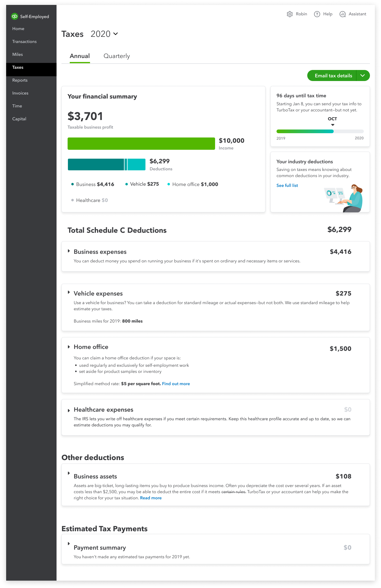The height and width of the screenshot is (588, 381).
Task: Click the 96 days until tax time heading
Action: (x=301, y=96)
